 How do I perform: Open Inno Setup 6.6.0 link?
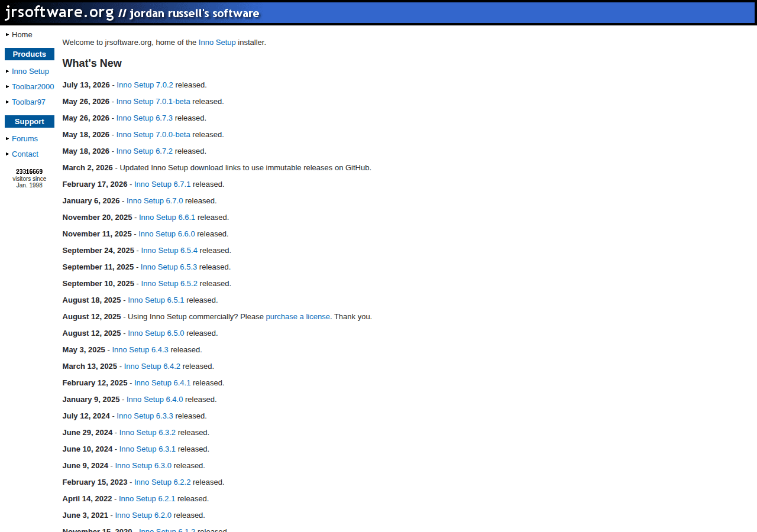[167, 234]
